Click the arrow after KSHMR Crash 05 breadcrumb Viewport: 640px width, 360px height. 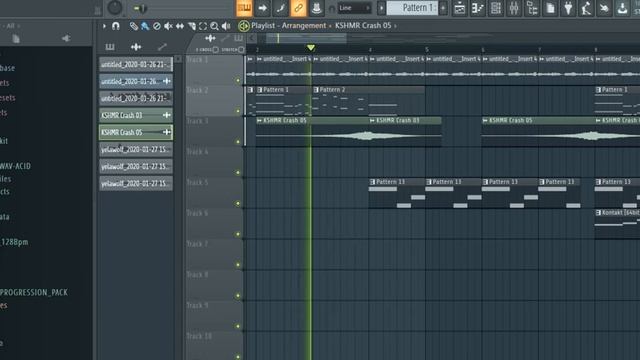pos(395,26)
